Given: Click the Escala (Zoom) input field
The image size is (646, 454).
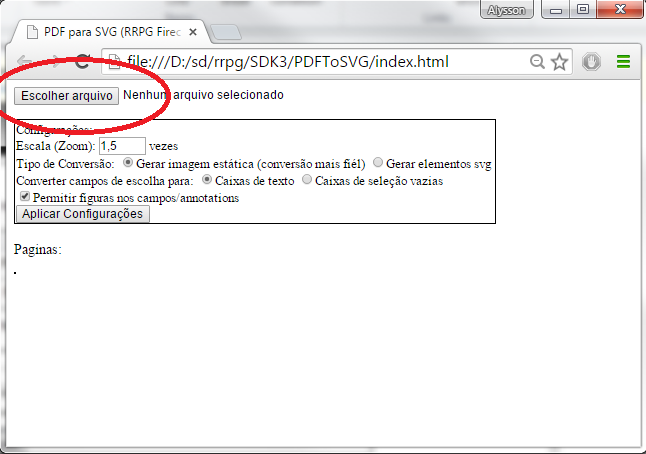Looking at the screenshot, I should (122, 146).
